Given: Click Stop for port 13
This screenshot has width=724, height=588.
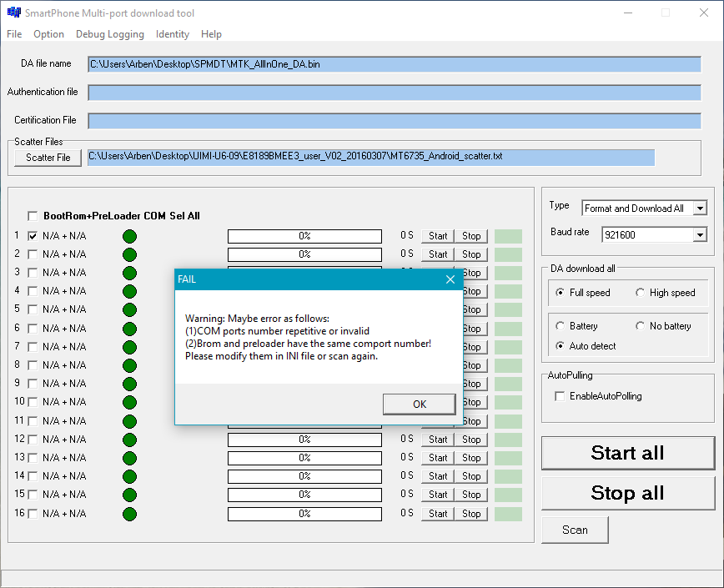Looking at the screenshot, I should pos(471,458).
